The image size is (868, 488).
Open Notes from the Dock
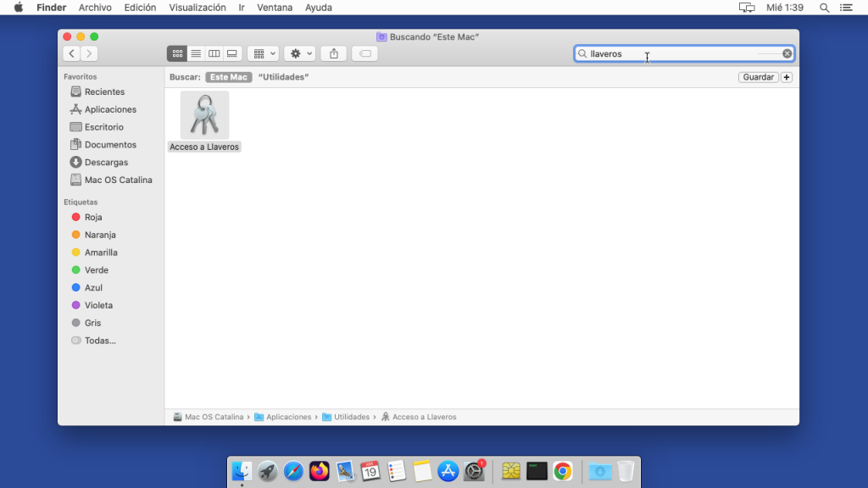coord(422,471)
